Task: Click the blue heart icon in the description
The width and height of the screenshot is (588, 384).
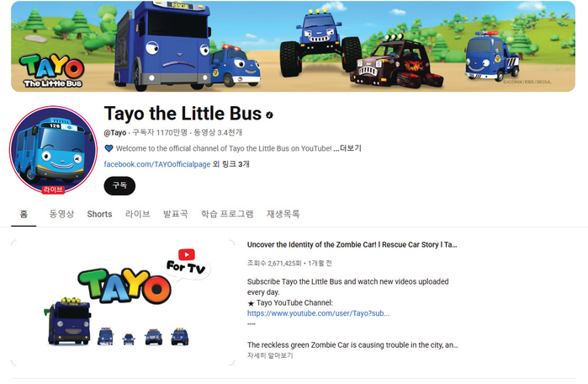Action: point(109,149)
